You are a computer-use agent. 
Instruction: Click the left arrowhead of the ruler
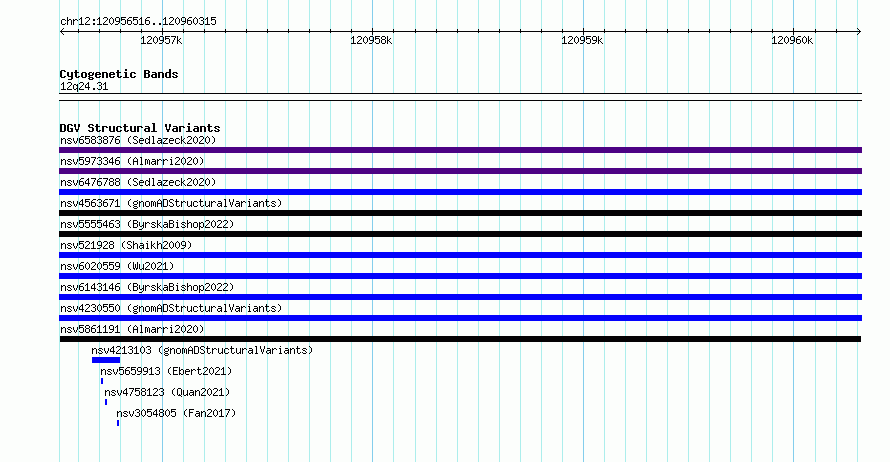62,32
